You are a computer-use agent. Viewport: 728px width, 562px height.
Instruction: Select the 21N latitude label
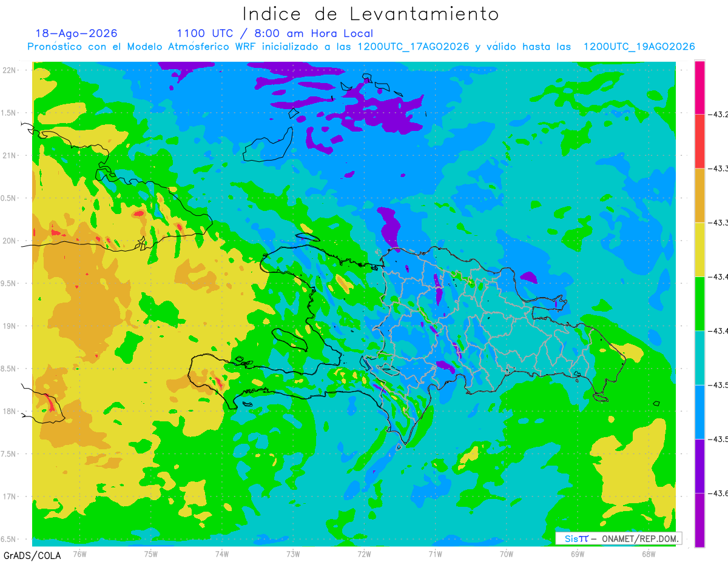click(10, 155)
